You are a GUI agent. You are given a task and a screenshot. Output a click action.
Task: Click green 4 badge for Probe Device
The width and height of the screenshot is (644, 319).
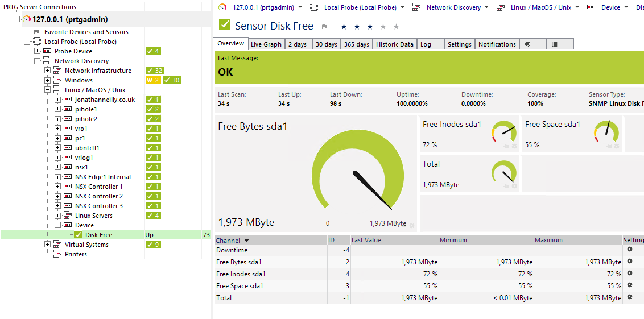(153, 51)
